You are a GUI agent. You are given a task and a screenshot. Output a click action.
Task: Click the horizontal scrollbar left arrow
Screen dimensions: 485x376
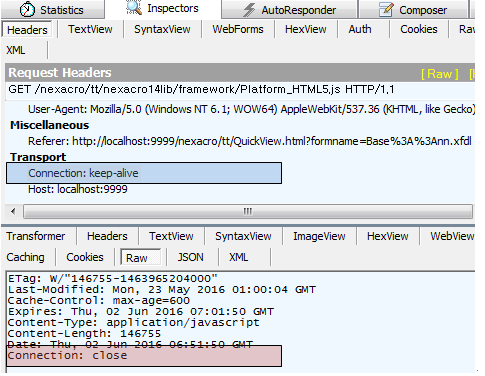pyautogui.click(x=13, y=211)
